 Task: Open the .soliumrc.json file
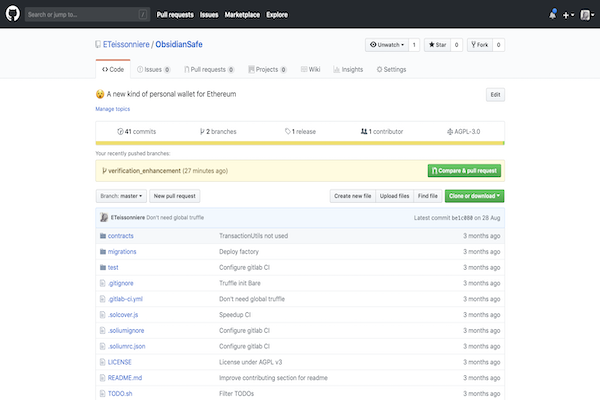(x=127, y=346)
